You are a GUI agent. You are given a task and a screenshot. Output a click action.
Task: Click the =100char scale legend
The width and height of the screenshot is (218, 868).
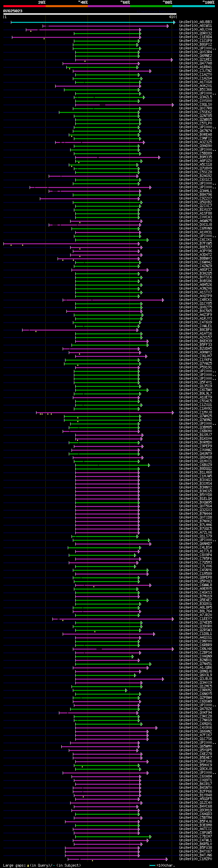point(162,865)
